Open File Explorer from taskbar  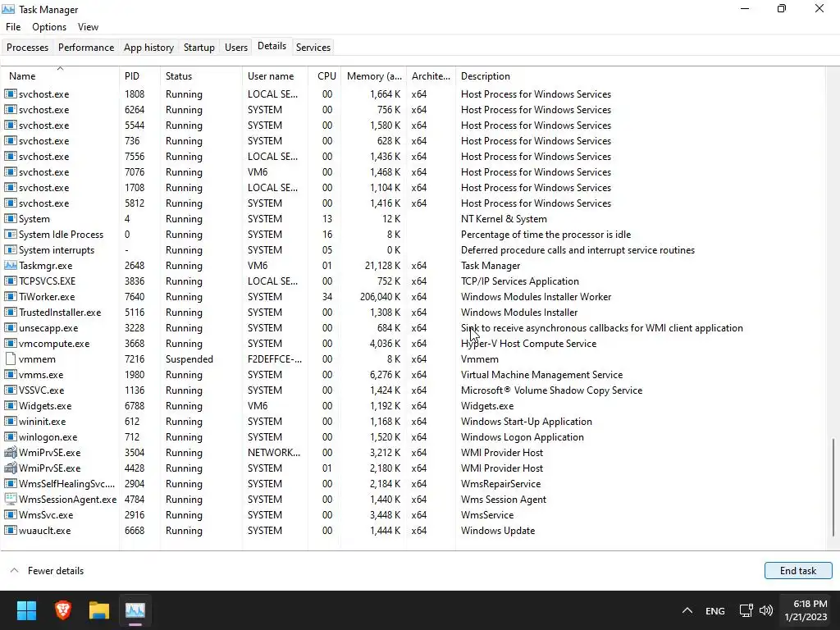coord(99,610)
